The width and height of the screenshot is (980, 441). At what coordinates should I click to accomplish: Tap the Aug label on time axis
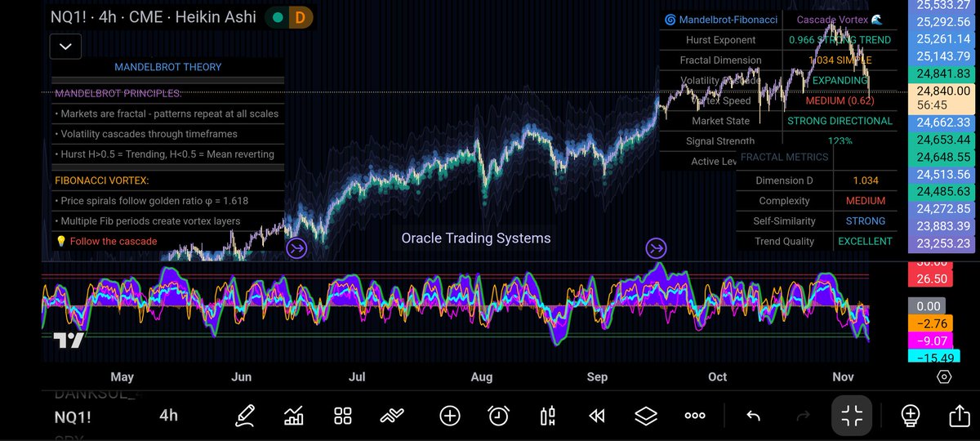tap(482, 376)
